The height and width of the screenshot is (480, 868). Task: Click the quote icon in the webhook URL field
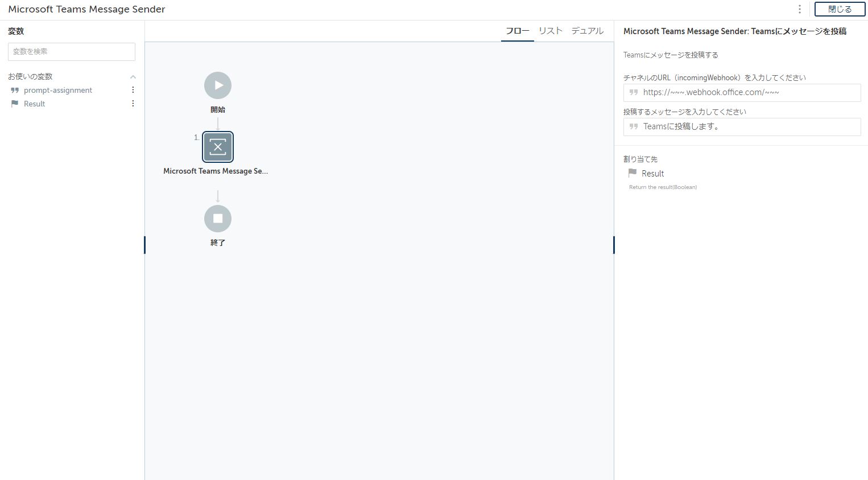[x=634, y=92]
